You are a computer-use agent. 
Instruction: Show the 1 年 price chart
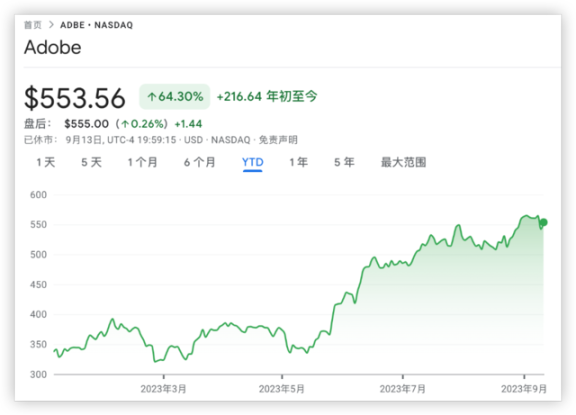click(299, 162)
